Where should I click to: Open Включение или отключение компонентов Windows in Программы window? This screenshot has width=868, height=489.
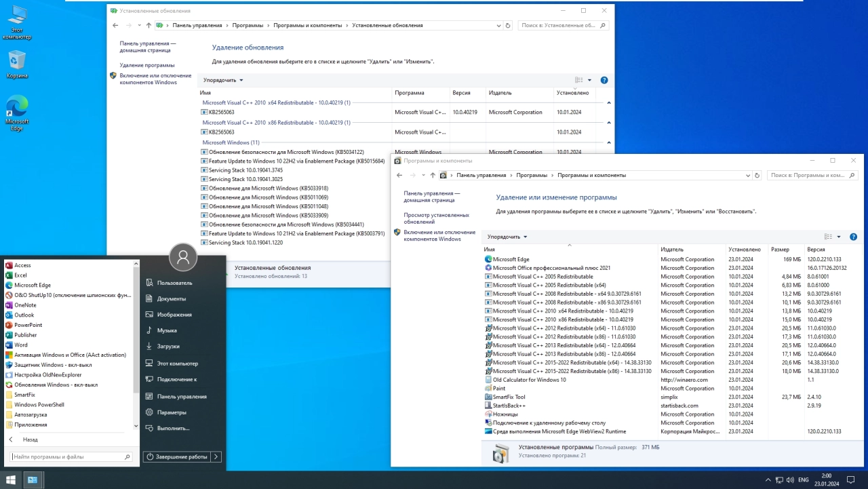coord(439,235)
